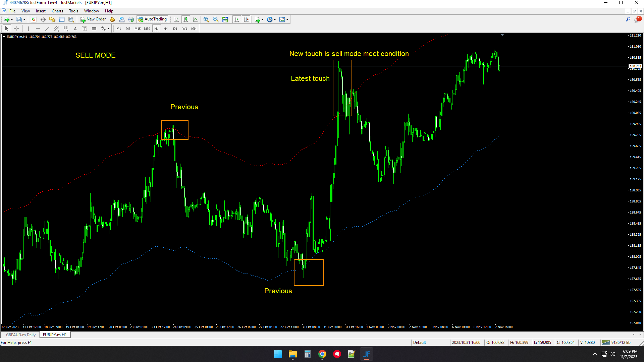Open the search magnifier icon
The height and width of the screenshot is (362, 644).
[628, 19]
